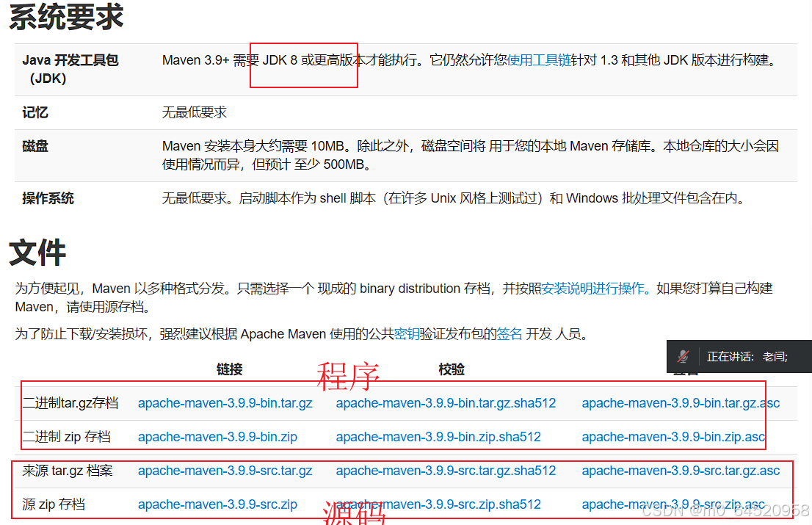Click the 源 zip 存档 row label
The height and width of the screenshot is (525, 812).
[x=54, y=504]
